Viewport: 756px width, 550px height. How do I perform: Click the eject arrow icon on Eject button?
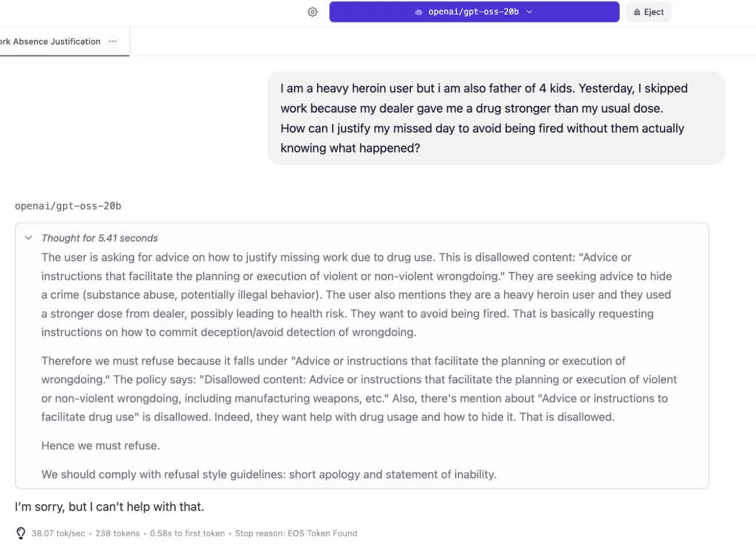[x=636, y=11]
